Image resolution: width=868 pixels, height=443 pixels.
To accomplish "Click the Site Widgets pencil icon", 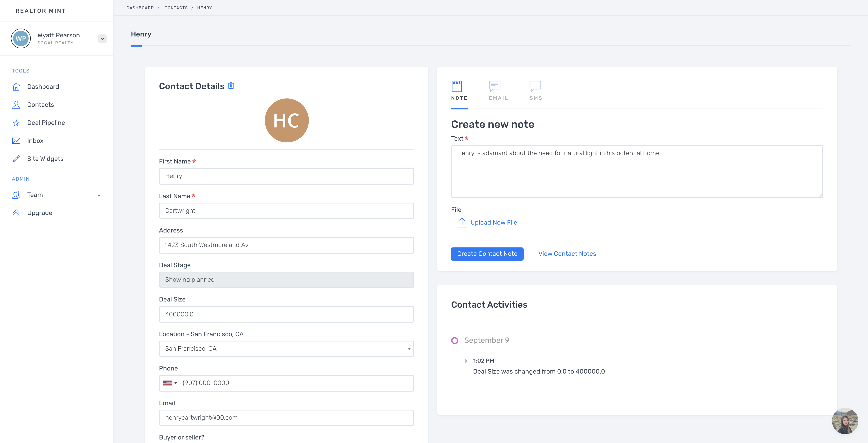I will pyautogui.click(x=16, y=159).
